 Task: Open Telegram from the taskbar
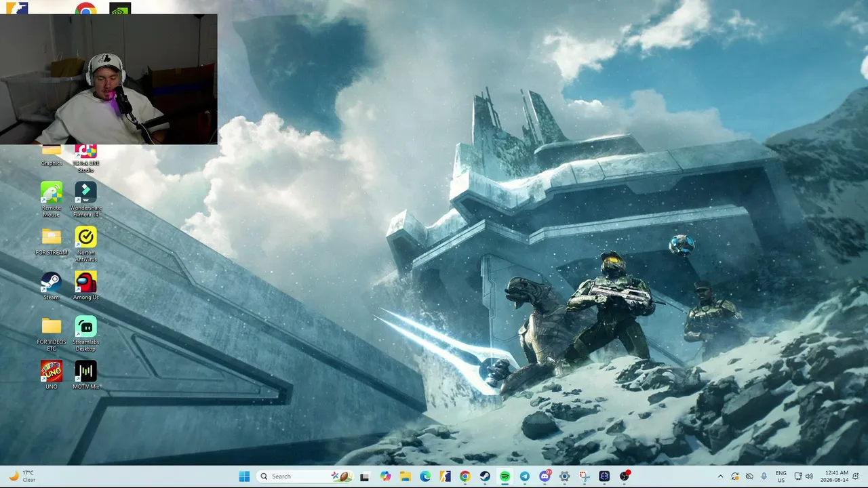525,476
